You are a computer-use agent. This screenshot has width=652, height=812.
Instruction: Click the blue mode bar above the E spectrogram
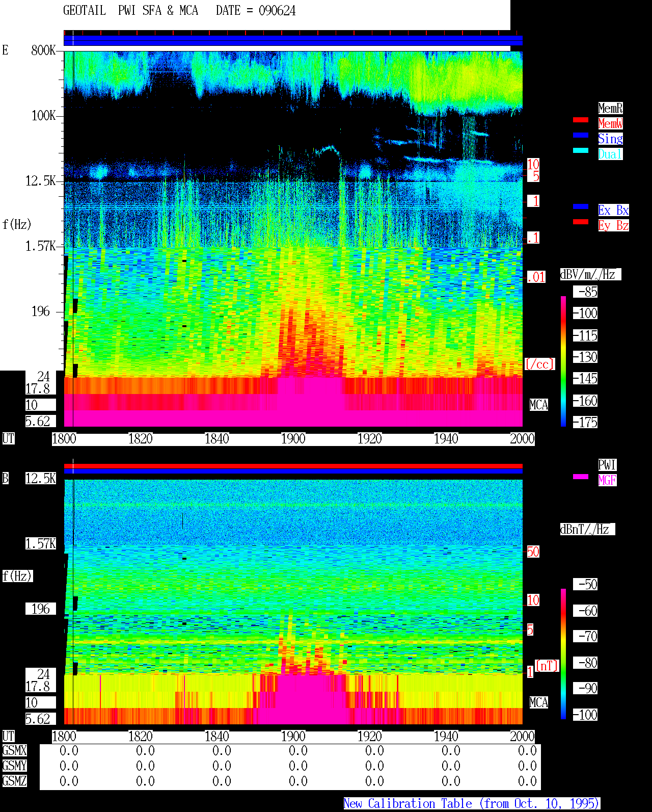[x=293, y=41]
